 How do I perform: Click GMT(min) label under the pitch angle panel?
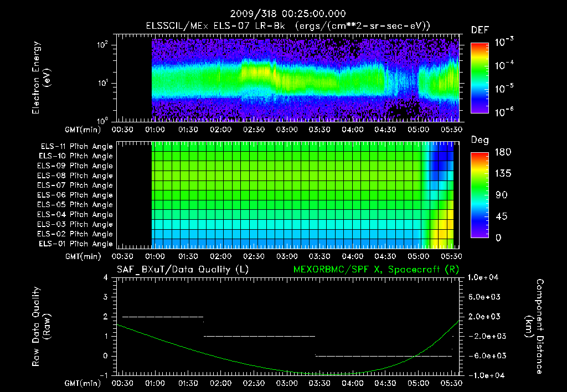[x=83, y=257]
